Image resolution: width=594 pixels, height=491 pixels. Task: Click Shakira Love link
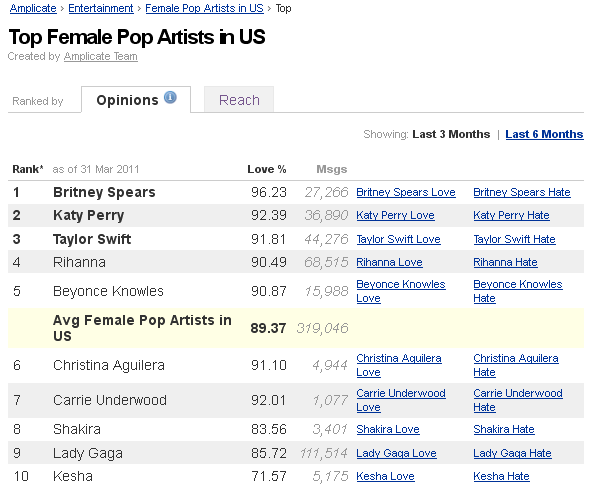click(x=388, y=429)
